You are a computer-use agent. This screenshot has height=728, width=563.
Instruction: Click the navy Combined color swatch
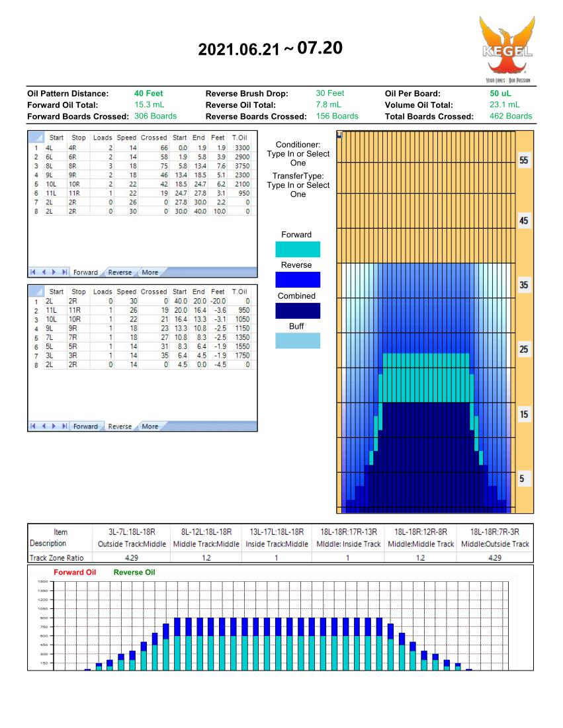click(x=298, y=311)
